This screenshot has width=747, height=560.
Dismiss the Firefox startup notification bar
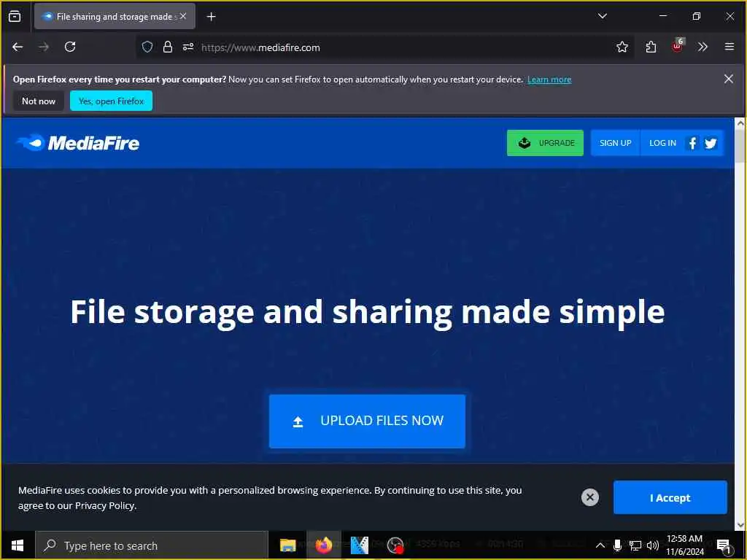pos(729,79)
